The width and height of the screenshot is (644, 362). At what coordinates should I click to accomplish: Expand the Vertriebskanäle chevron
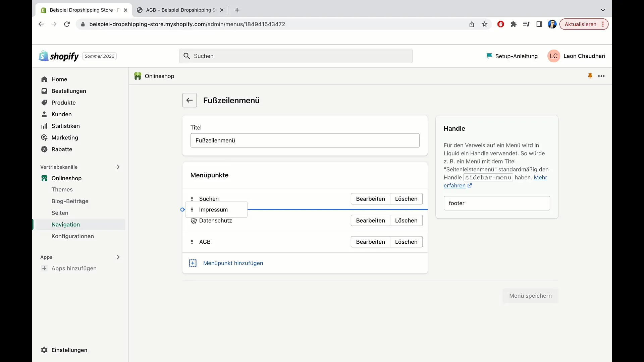tap(118, 167)
